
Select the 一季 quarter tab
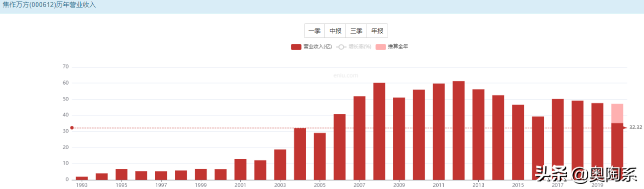314,31
